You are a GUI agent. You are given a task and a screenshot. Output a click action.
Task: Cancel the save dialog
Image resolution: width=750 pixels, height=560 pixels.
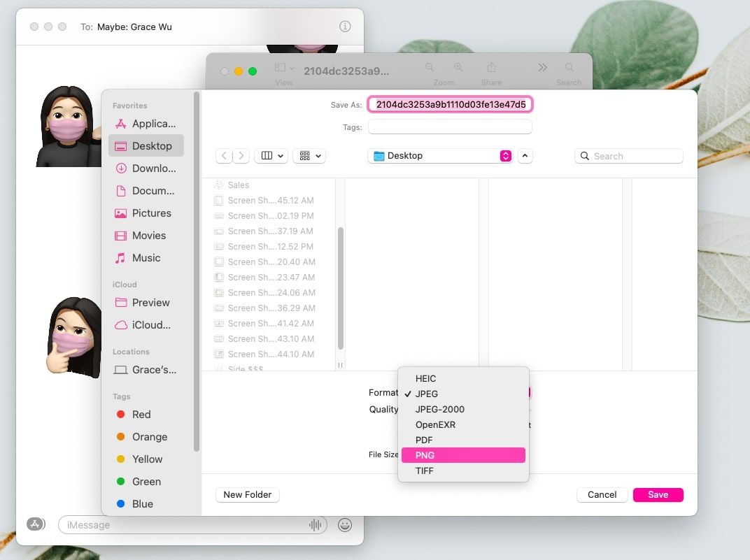(x=602, y=494)
